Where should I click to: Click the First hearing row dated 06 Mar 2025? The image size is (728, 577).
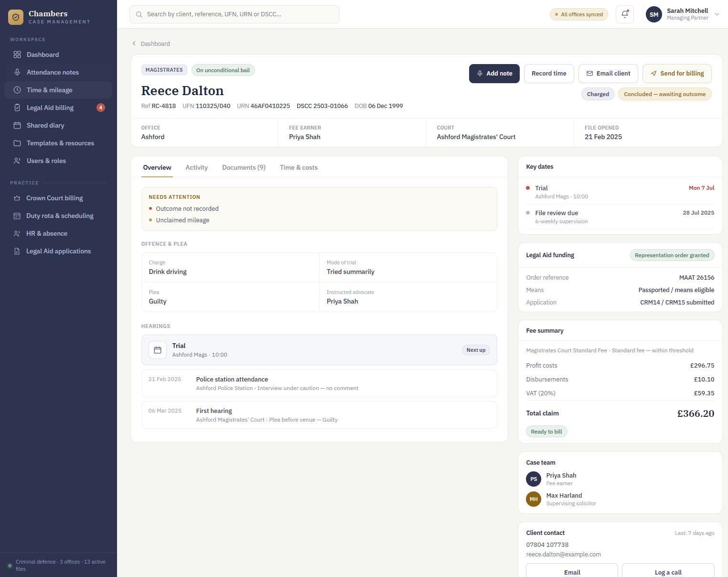pyautogui.click(x=319, y=415)
